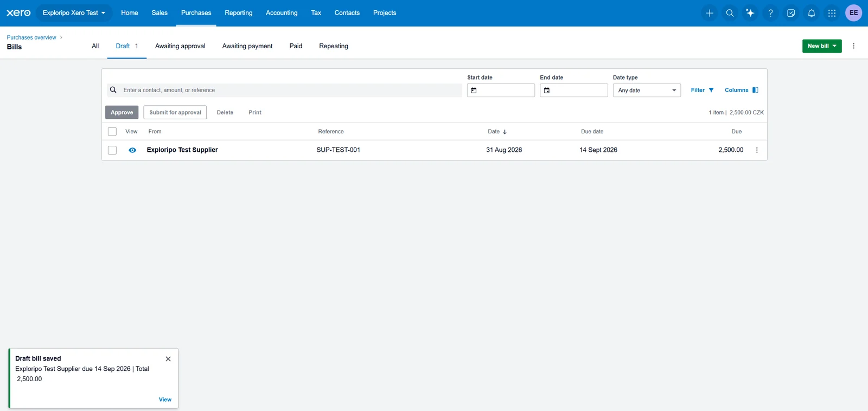Focus the contact, amount, or reference search field

click(285, 90)
